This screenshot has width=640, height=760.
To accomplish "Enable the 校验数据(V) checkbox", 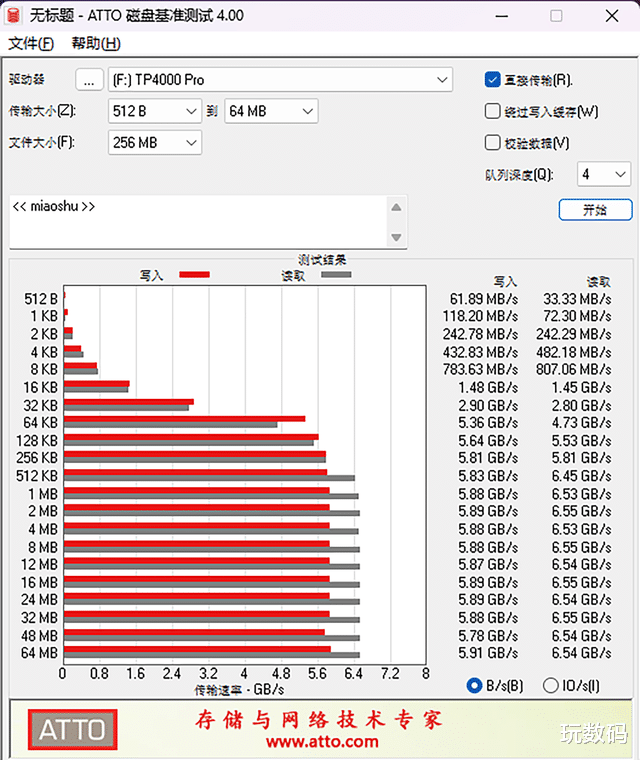I will [x=492, y=143].
